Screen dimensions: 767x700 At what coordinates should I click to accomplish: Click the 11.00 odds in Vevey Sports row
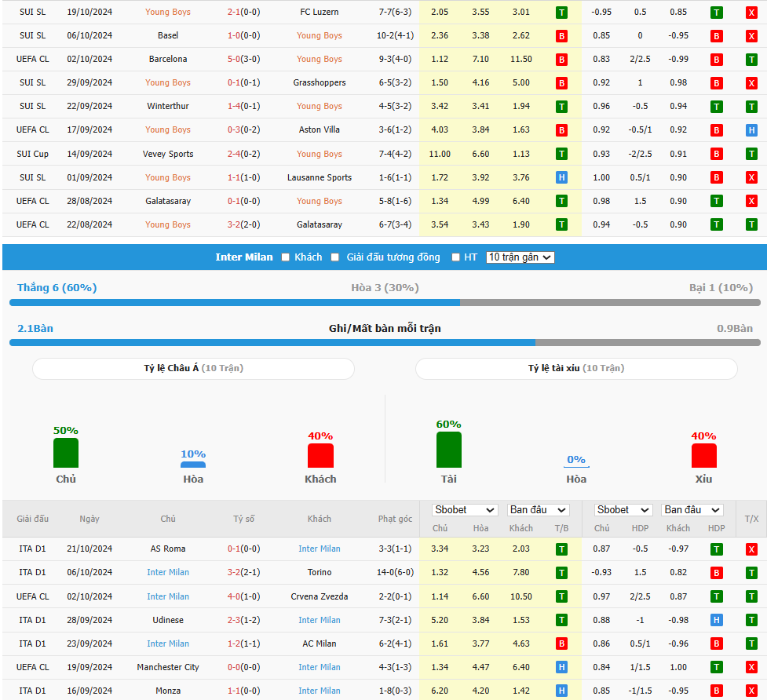point(440,154)
